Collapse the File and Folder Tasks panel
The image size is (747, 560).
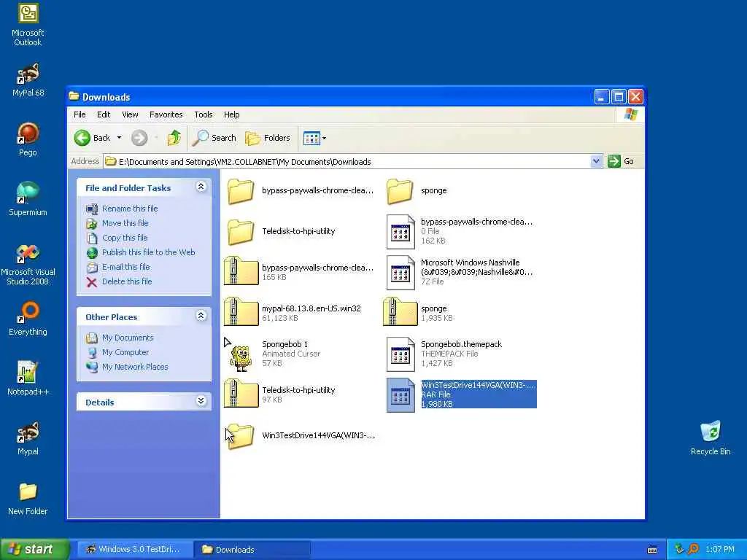click(x=201, y=187)
